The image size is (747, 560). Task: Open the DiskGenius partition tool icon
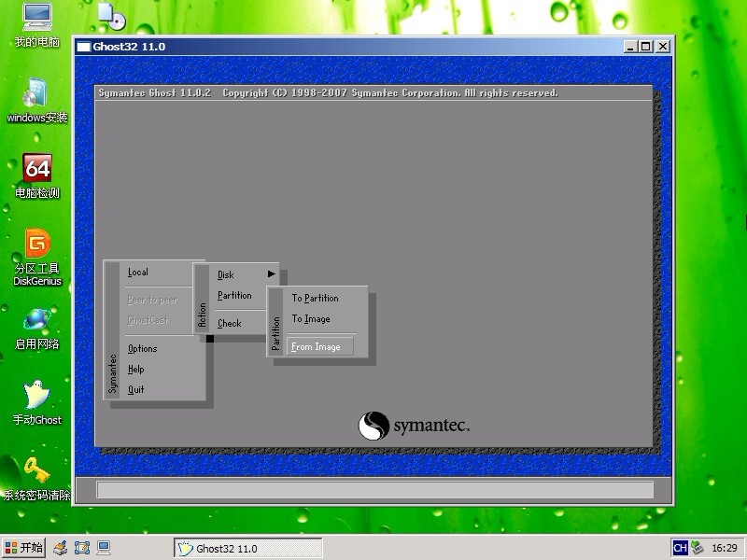[x=37, y=245]
